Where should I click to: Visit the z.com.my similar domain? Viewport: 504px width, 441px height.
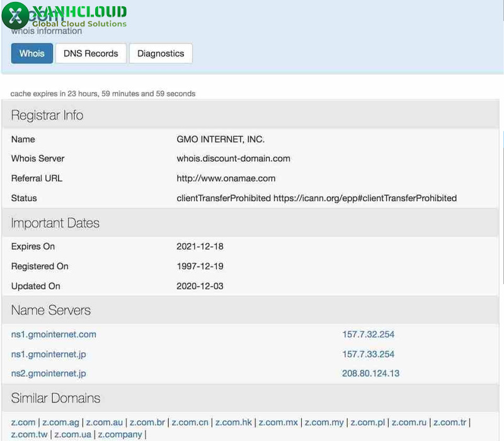[x=324, y=422]
